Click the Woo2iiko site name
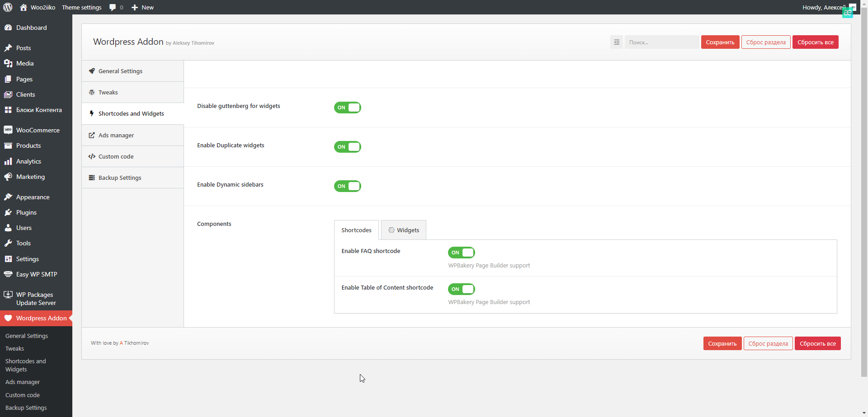Viewport: 868px width, 417px height. coord(43,7)
